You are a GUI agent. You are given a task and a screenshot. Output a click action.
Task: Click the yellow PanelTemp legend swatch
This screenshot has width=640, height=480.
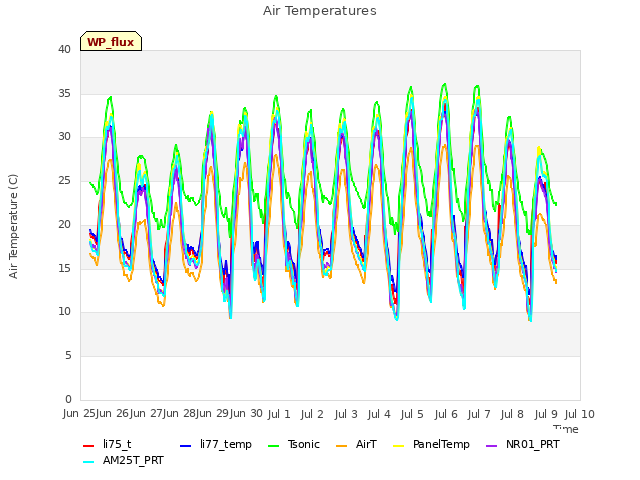[x=399, y=446]
